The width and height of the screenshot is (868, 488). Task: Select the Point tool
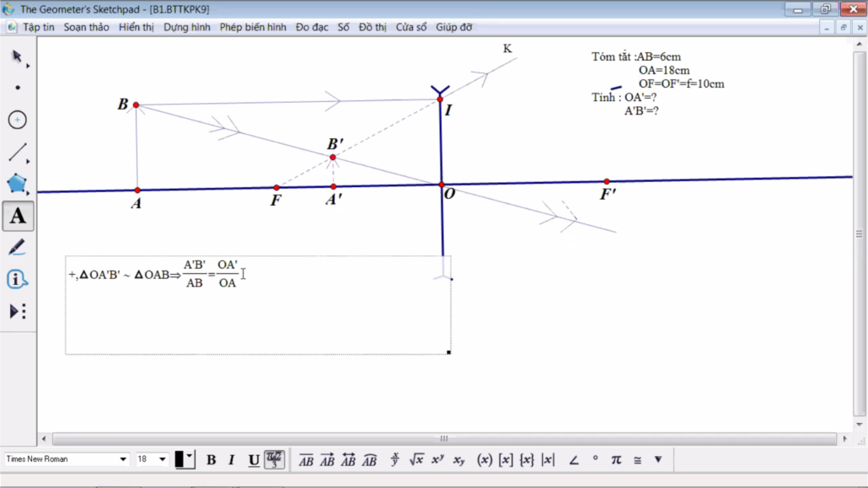[18, 88]
